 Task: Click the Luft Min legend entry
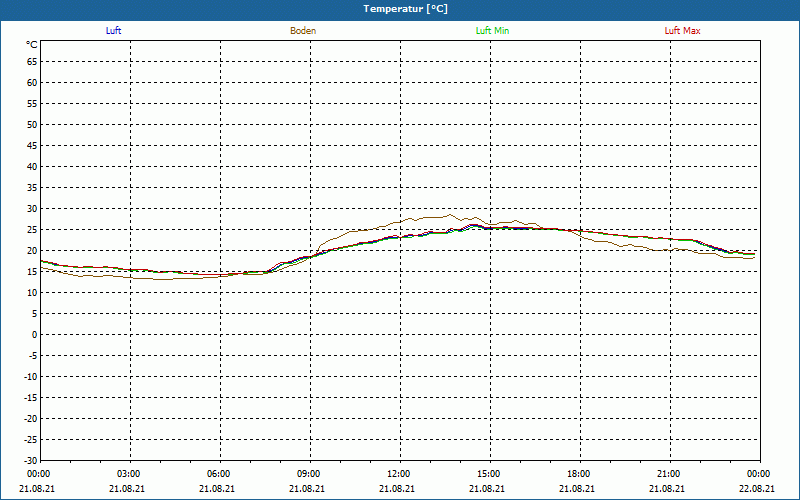pyautogui.click(x=492, y=31)
